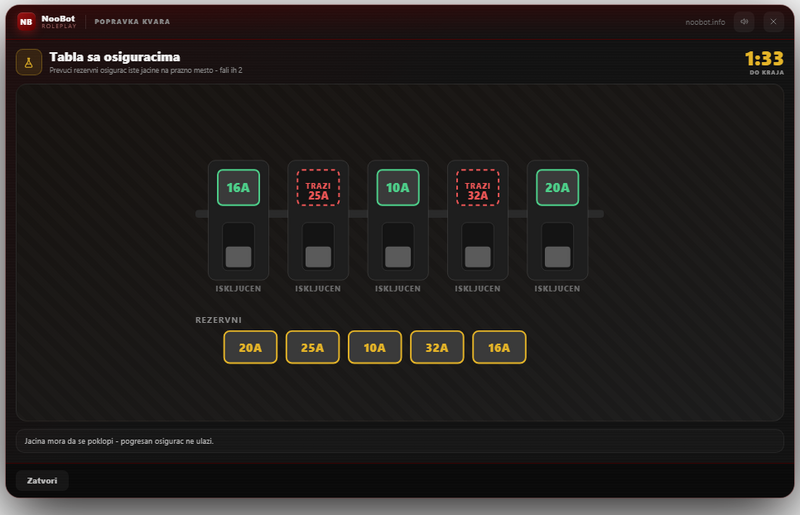Open the noobot.info link
Screen dimensions: 800x515
705,22
